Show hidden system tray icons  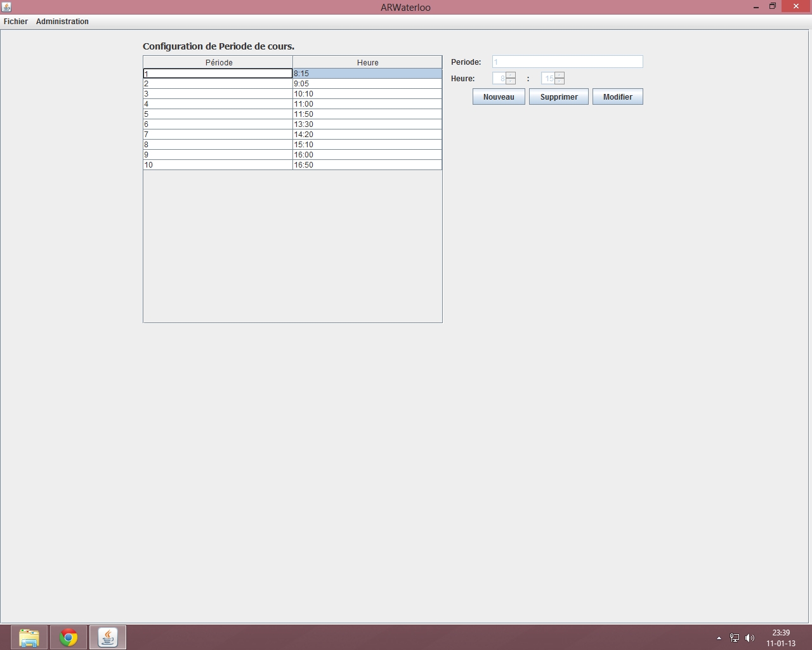pos(719,638)
